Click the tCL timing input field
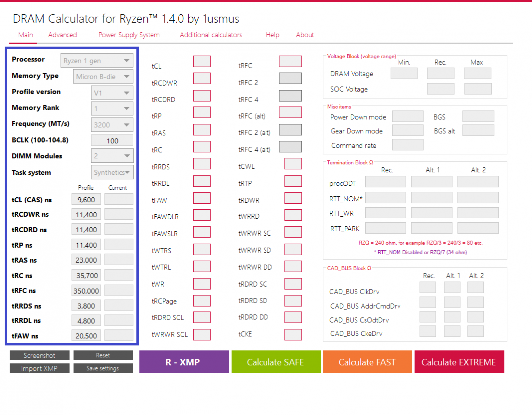 coord(202,62)
